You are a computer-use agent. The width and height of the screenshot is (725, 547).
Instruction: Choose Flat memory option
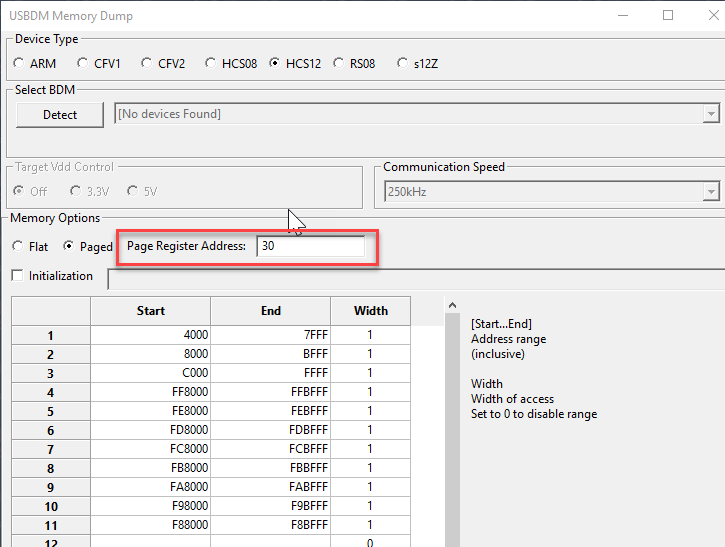pyautogui.click(x=30, y=246)
